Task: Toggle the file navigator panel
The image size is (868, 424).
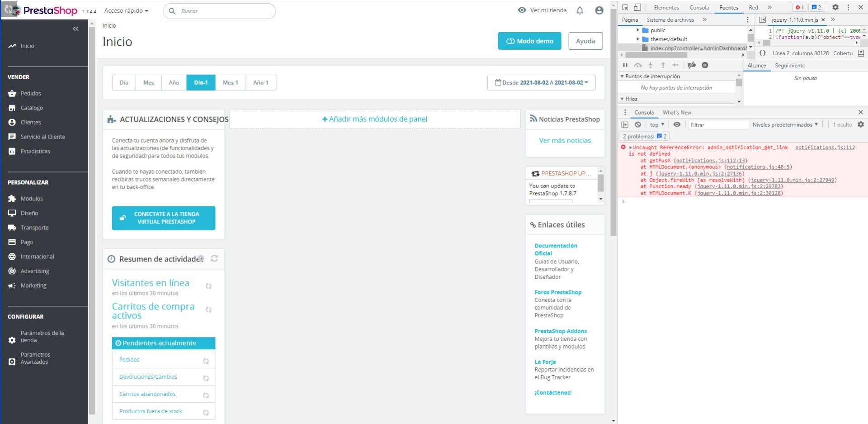Action: [x=762, y=19]
